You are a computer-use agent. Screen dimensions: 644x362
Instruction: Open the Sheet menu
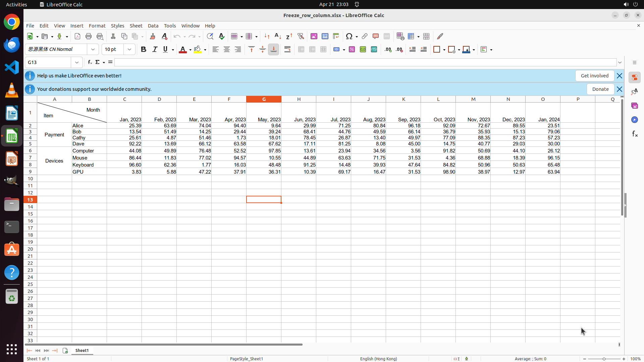(x=136, y=26)
